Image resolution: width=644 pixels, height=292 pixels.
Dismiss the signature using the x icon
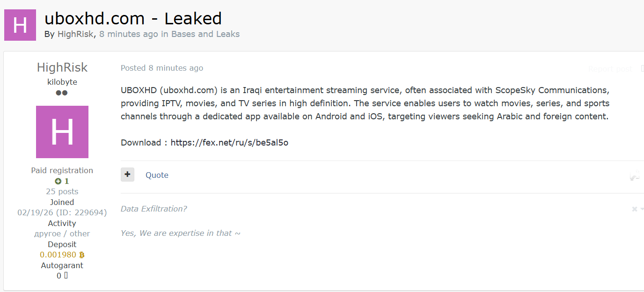tap(635, 209)
